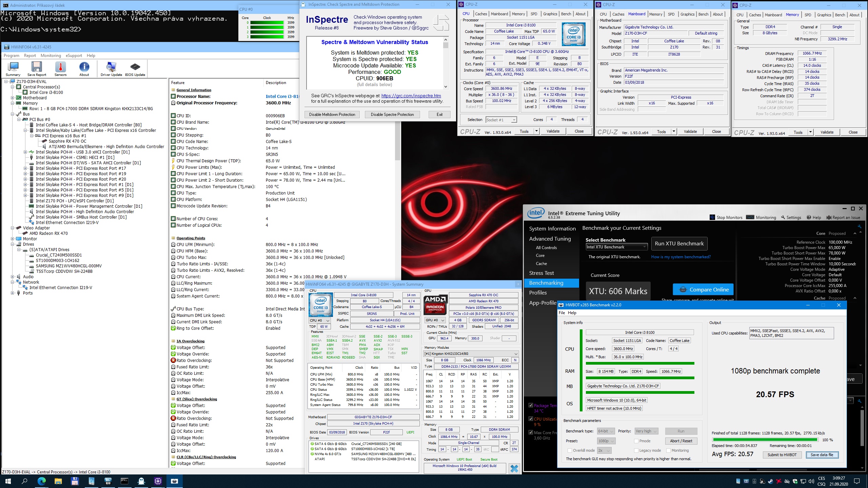This screenshot has width=868, height=488.
Task: Click Submit to HWBOT button
Action: 782,455
